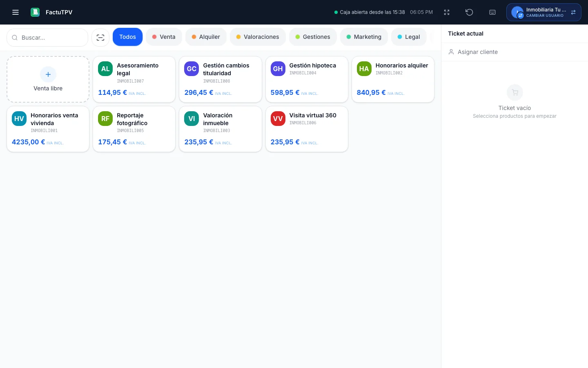Image resolution: width=588 pixels, height=368 pixels.
Task: Toggle fullscreen mode icon
Action: tap(447, 12)
